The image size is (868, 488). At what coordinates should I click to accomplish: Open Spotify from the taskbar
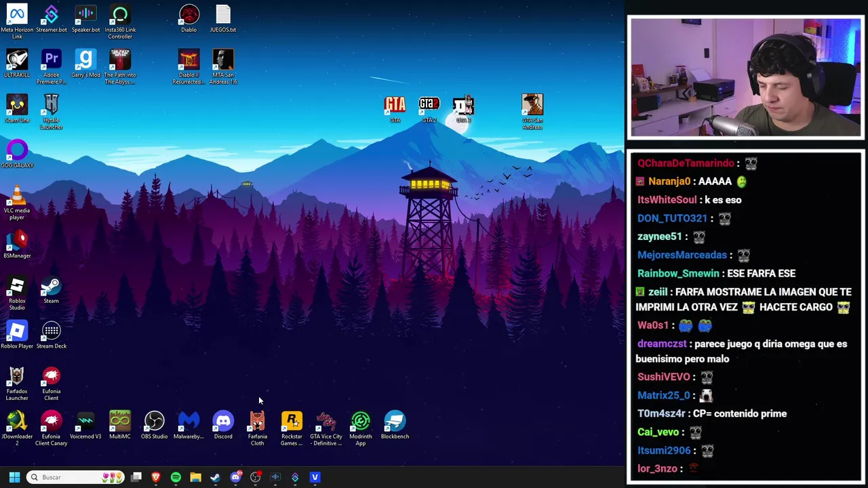click(x=176, y=477)
